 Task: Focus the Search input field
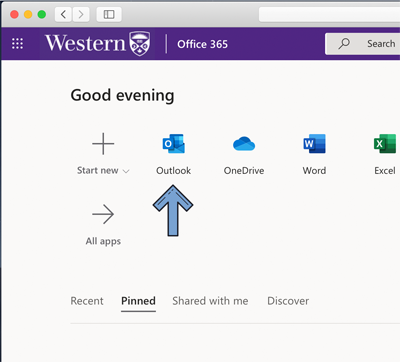363,44
